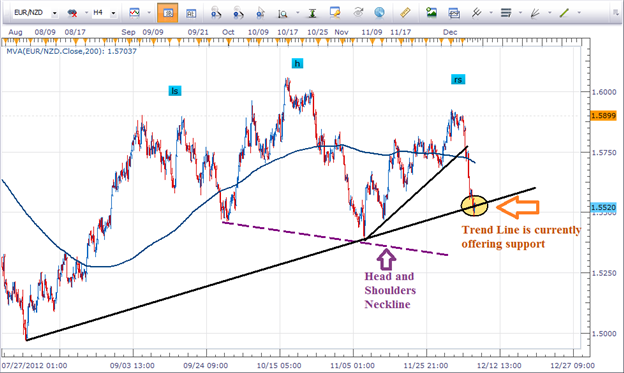
Task: Select the 'ls' chart label
Action: (x=175, y=91)
